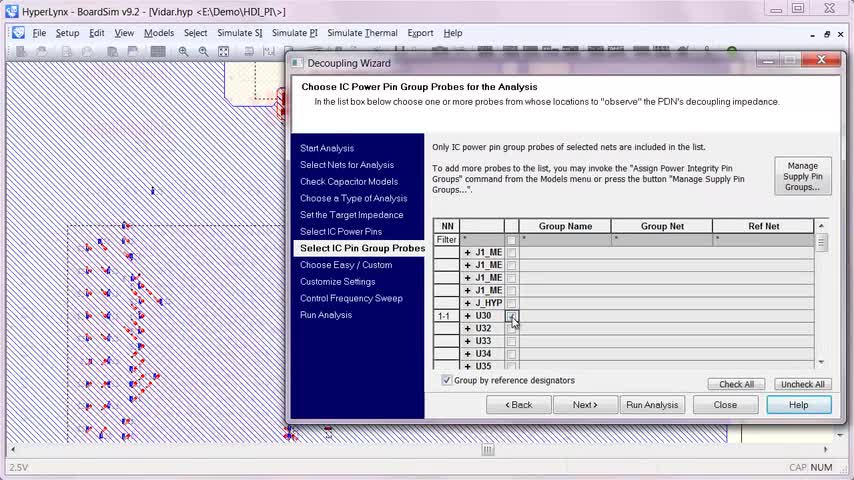Open the Simulate Thermal menu

[362, 33]
